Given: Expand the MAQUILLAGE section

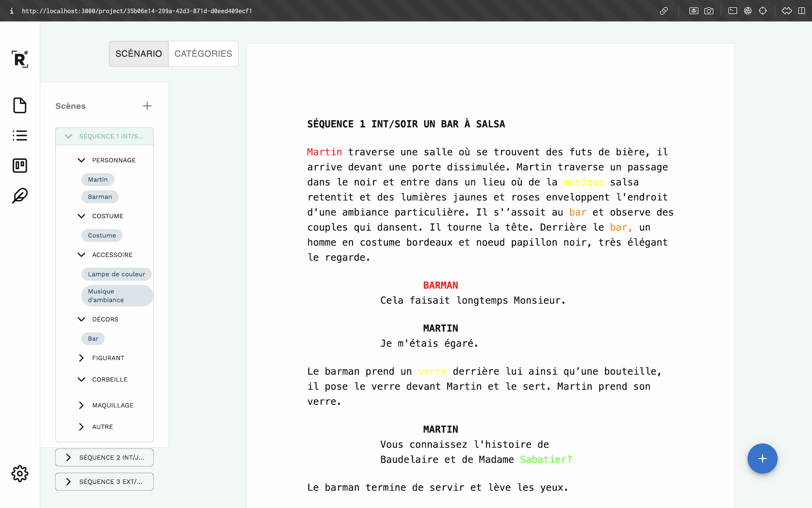Looking at the screenshot, I should [x=81, y=404].
